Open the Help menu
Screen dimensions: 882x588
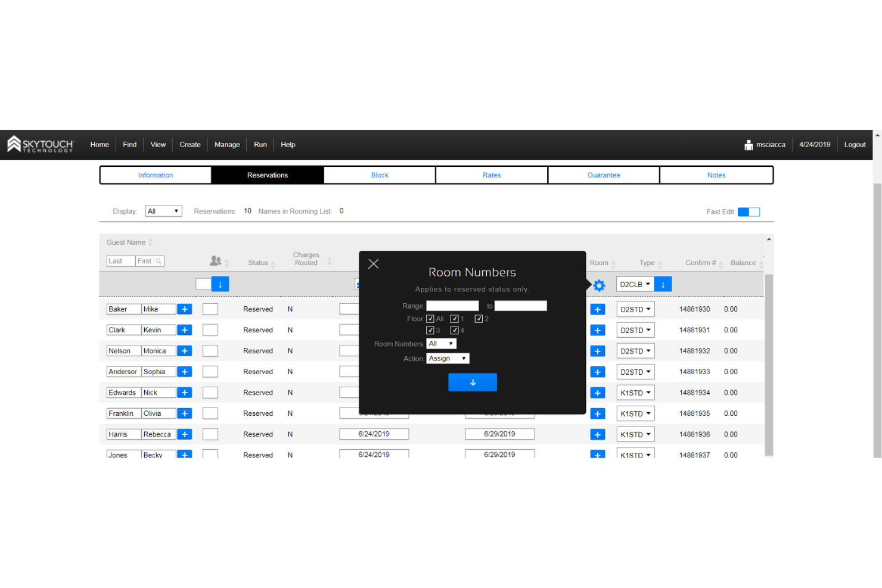(288, 145)
